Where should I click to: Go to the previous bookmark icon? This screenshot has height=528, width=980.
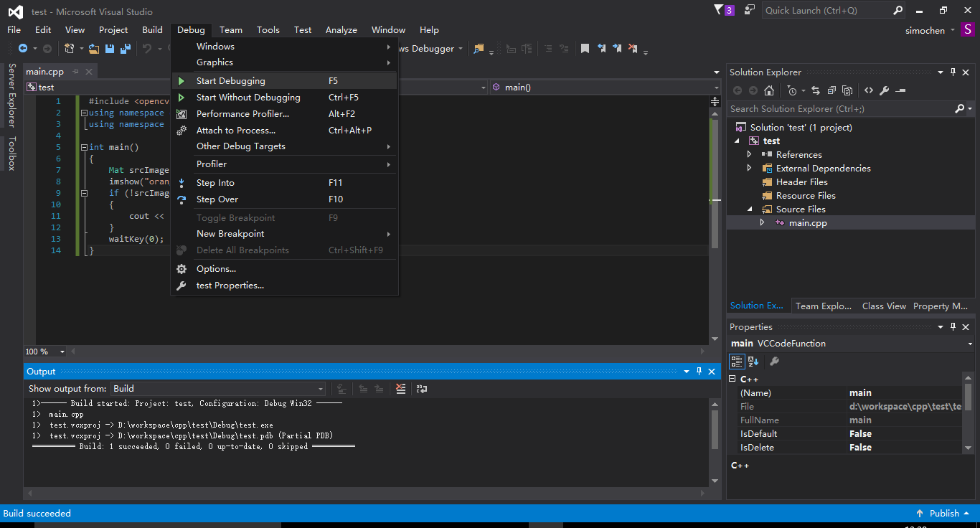[x=601, y=49]
